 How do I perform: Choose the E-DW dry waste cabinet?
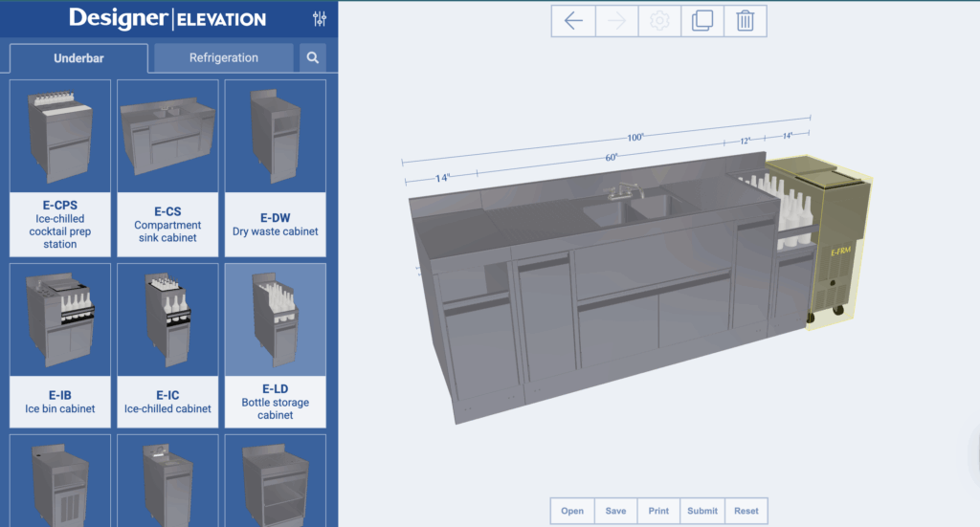[275, 167]
